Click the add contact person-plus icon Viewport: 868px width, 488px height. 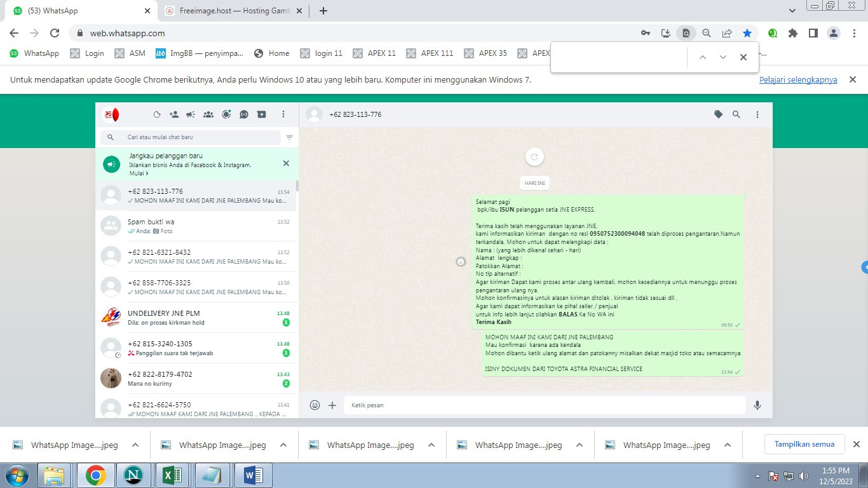pyautogui.click(x=174, y=114)
